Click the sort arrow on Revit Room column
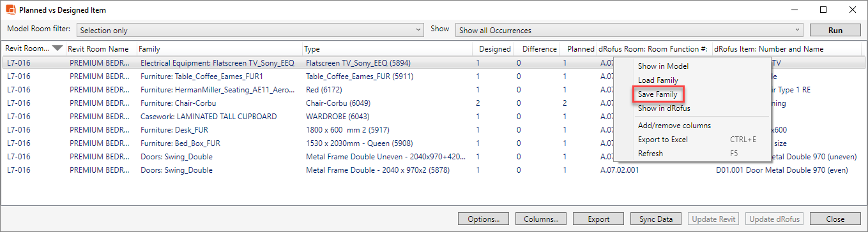 [x=57, y=48]
